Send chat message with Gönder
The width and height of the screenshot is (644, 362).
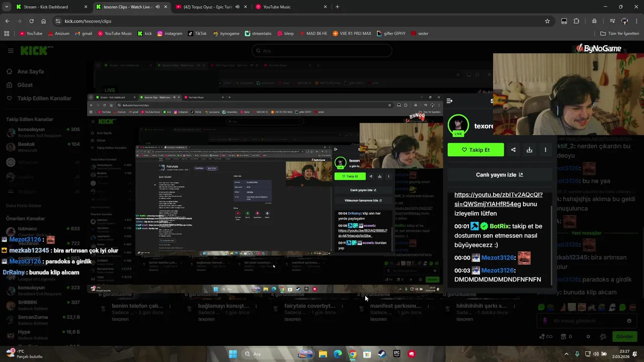624,336
